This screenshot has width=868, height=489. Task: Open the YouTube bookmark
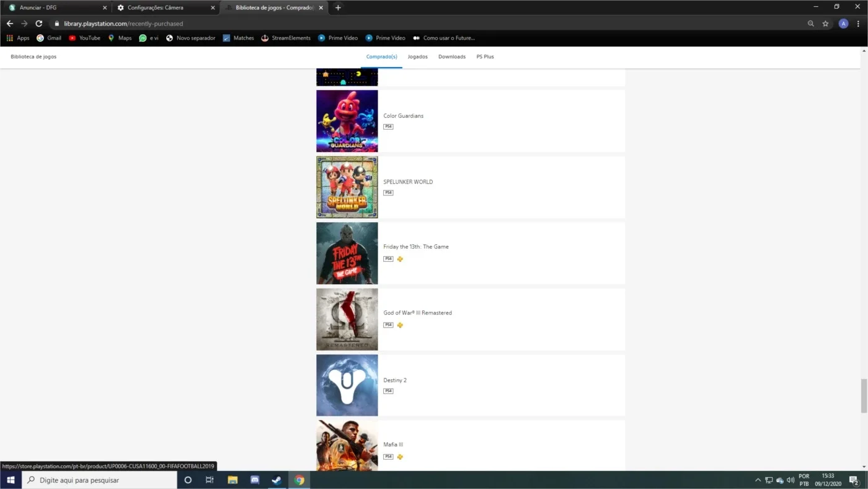[84, 38]
